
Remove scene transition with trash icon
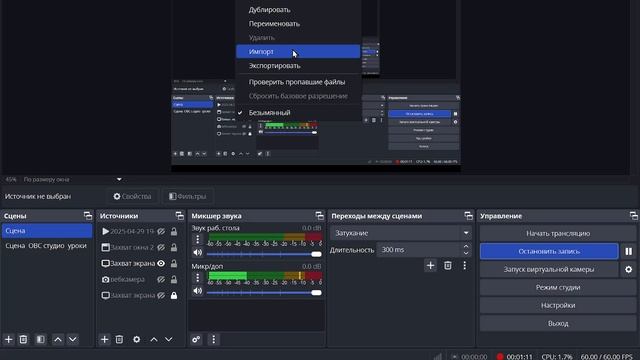point(448,265)
